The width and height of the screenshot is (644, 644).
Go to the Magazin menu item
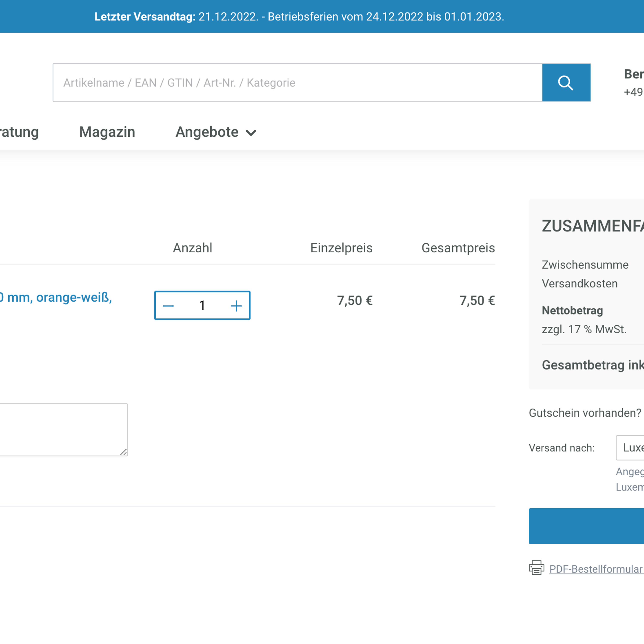tap(107, 132)
